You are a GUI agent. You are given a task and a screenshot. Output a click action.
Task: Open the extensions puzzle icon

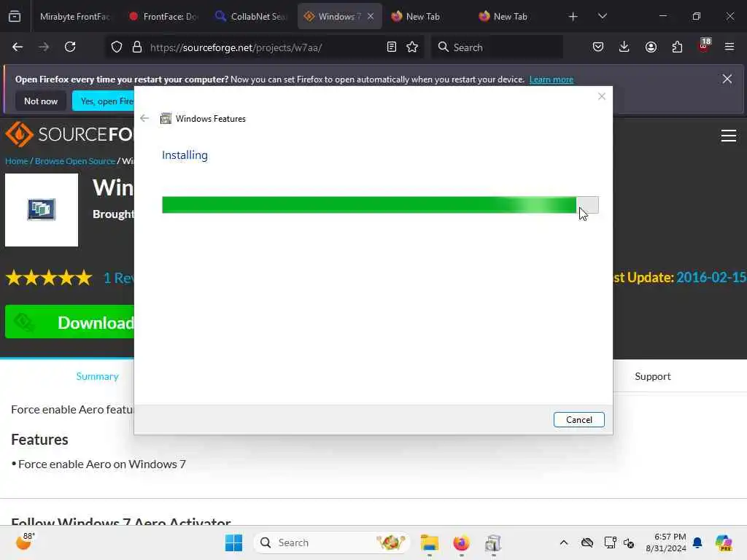[677, 47]
